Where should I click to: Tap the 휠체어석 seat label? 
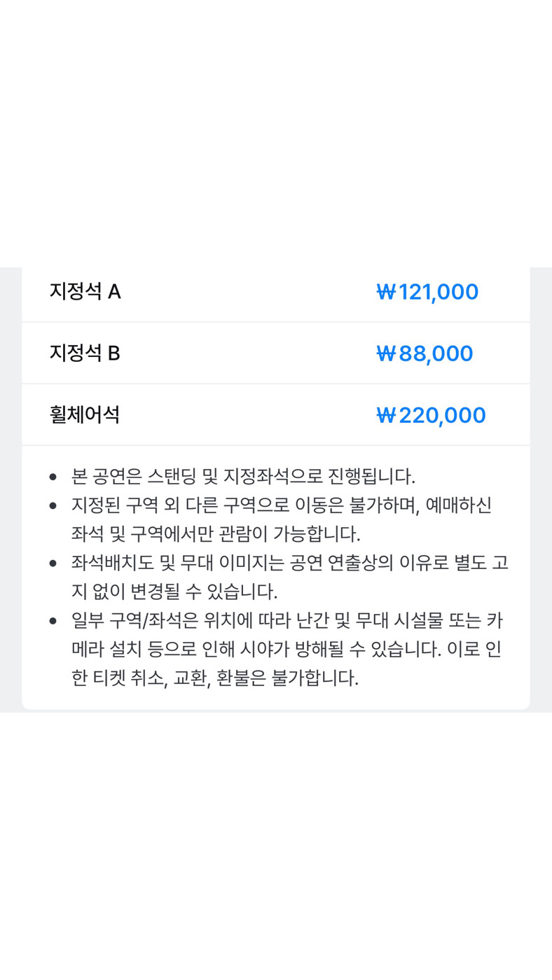84,414
